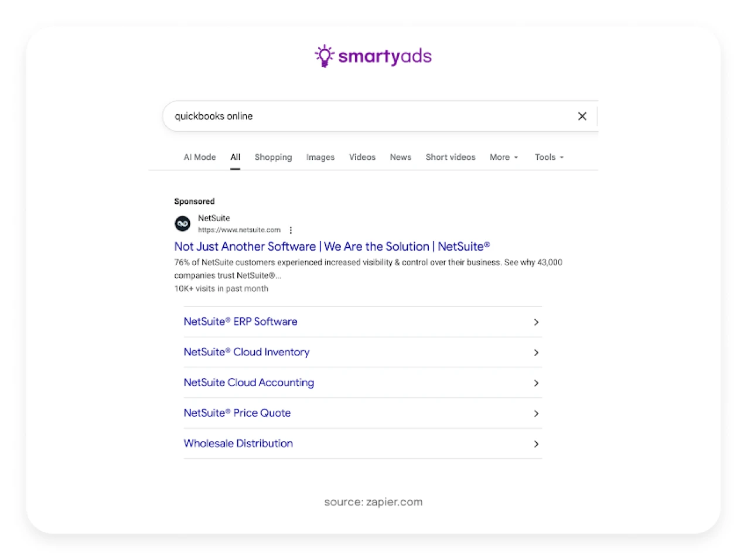
Task: Click the chevron next to Cloud Inventory
Action: click(536, 353)
